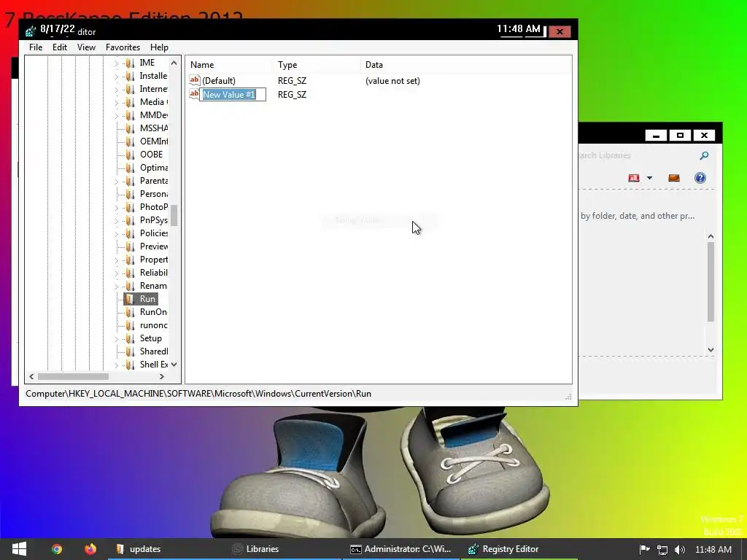
Task: Click change view icon in Libraries window
Action: click(x=634, y=178)
